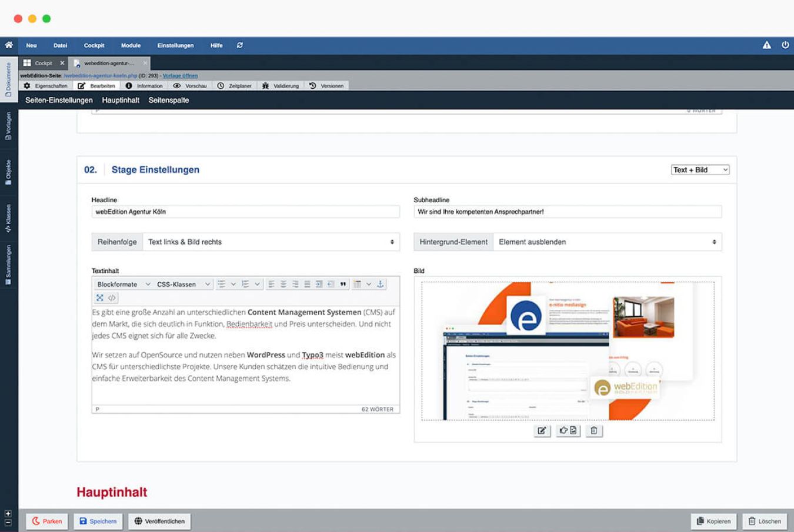Click the Löschen button

(765, 521)
